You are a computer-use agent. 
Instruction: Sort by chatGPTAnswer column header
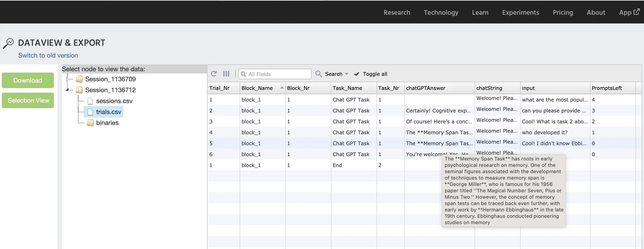click(x=439, y=88)
